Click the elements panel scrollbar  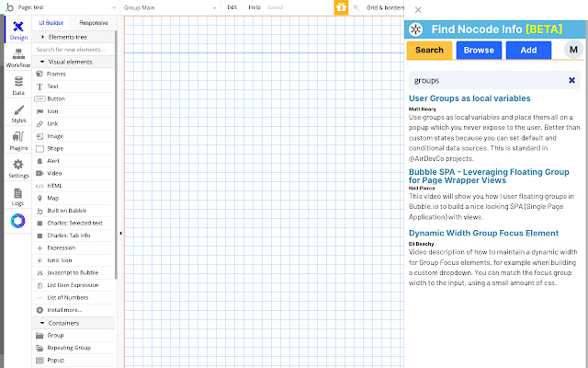pos(116,154)
